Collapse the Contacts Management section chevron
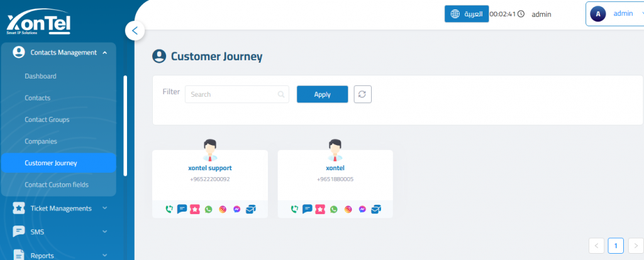This screenshot has width=644, height=260. coord(105,53)
